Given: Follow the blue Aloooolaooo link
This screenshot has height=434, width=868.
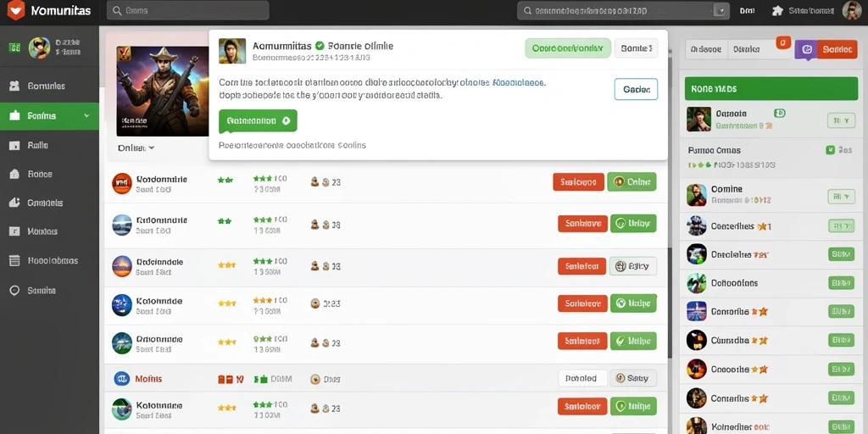Looking at the screenshot, I should pyautogui.click(x=518, y=82).
